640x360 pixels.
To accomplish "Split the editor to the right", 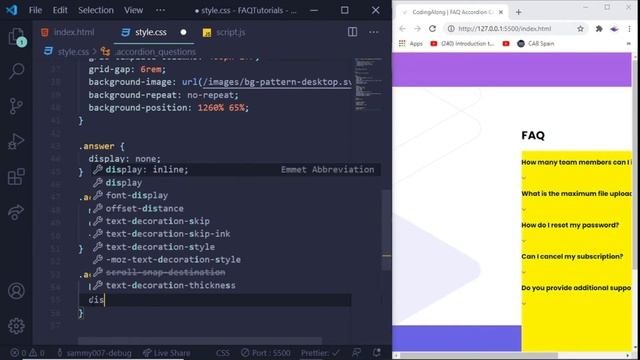I will pos(352,32).
